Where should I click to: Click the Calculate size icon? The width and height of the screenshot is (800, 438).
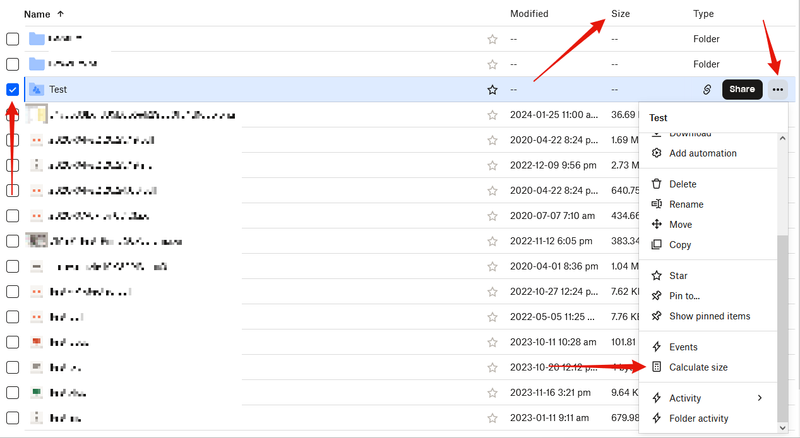click(x=656, y=367)
